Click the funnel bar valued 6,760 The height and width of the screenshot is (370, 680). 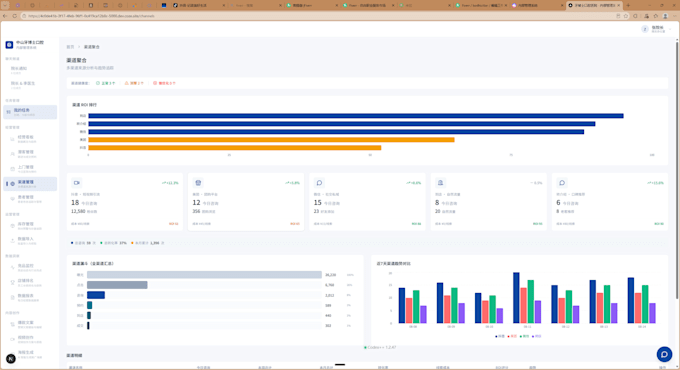[x=117, y=285]
